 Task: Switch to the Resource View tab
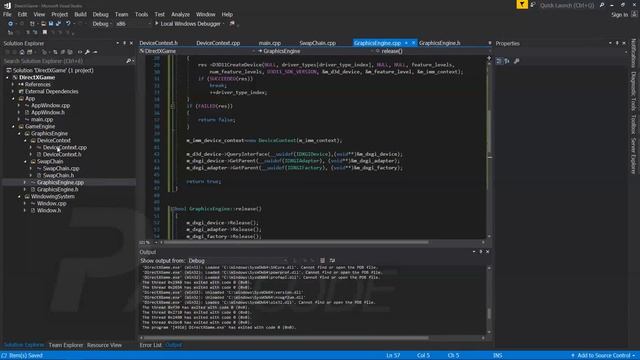click(104, 345)
